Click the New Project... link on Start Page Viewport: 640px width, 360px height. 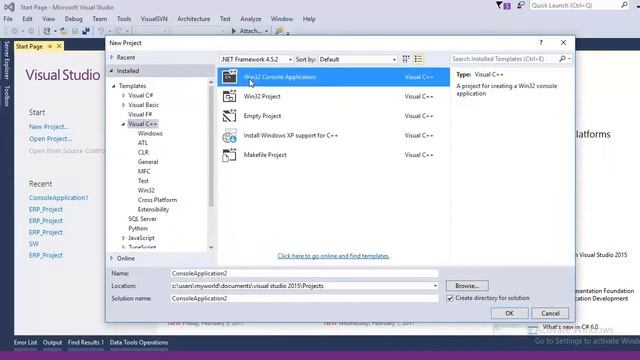coord(48,127)
